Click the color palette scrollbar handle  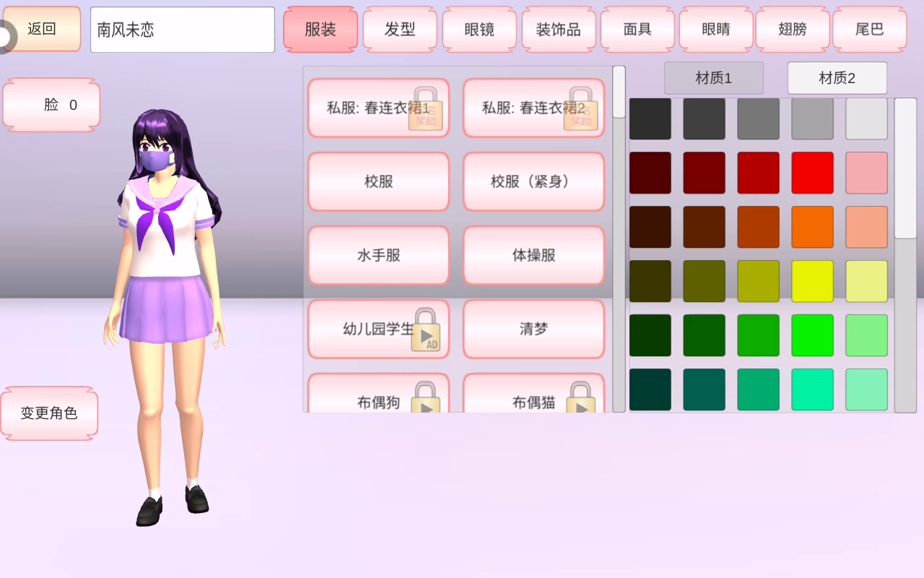click(x=905, y=168)
